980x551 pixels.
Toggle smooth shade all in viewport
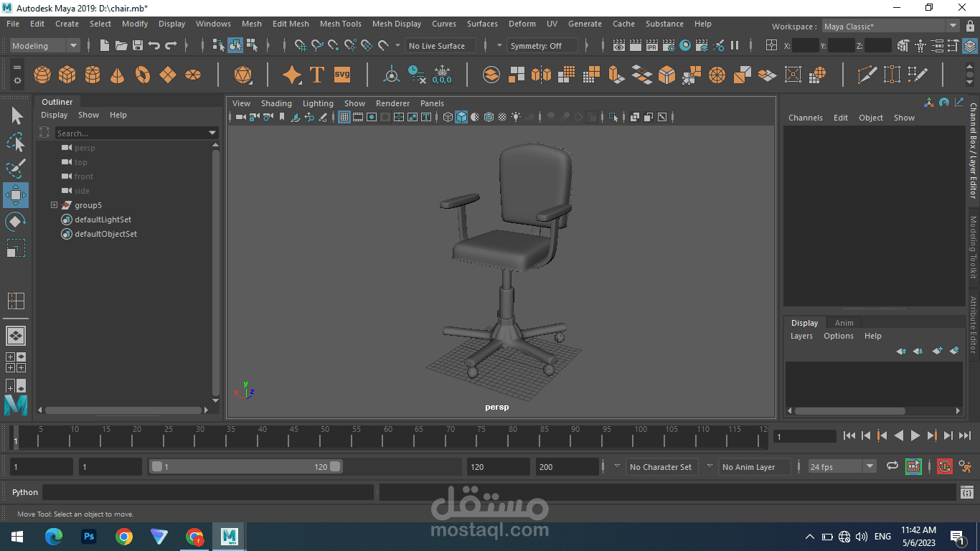pyautogui.click(x=461, y=117)
